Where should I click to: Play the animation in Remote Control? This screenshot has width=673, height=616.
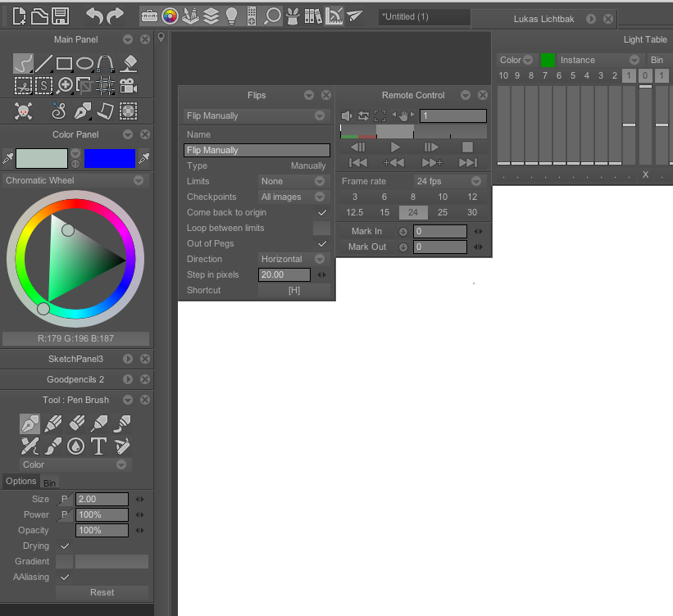click(395, 147)
